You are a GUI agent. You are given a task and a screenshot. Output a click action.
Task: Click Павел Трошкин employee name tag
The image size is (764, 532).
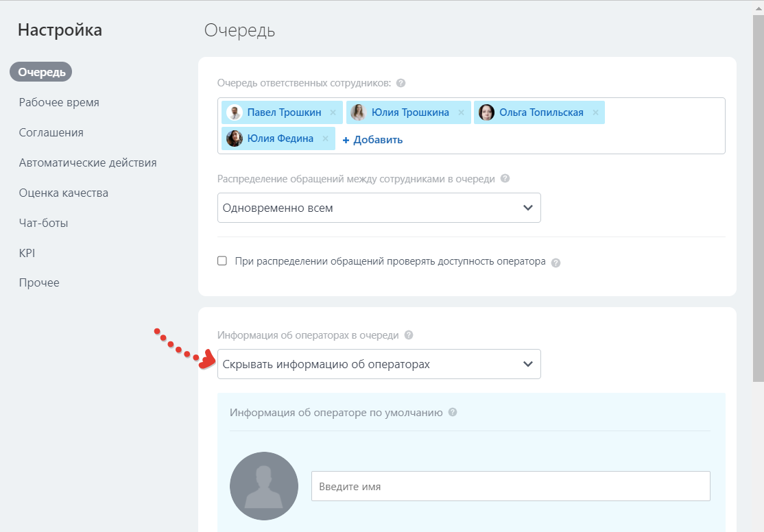pyautogui.click(x=284, y=112)
